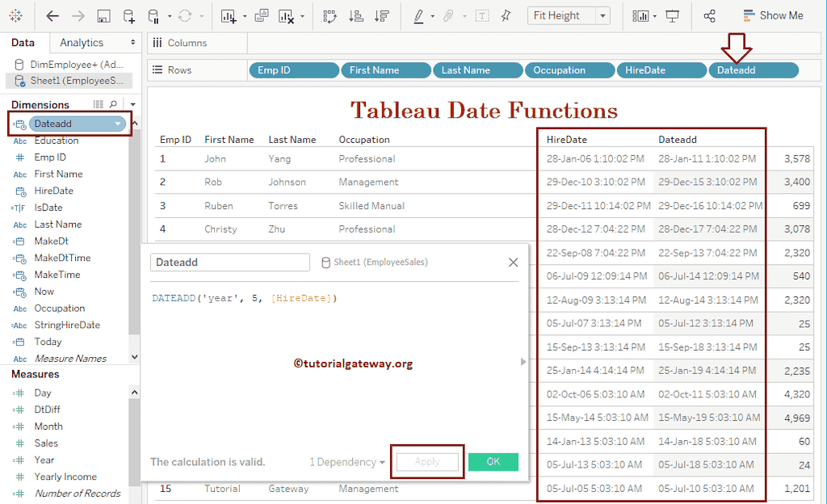Viewport: 827px width, 504px height.
Task: Click the Highlight pen icon
Action: [x=418, y=15]
